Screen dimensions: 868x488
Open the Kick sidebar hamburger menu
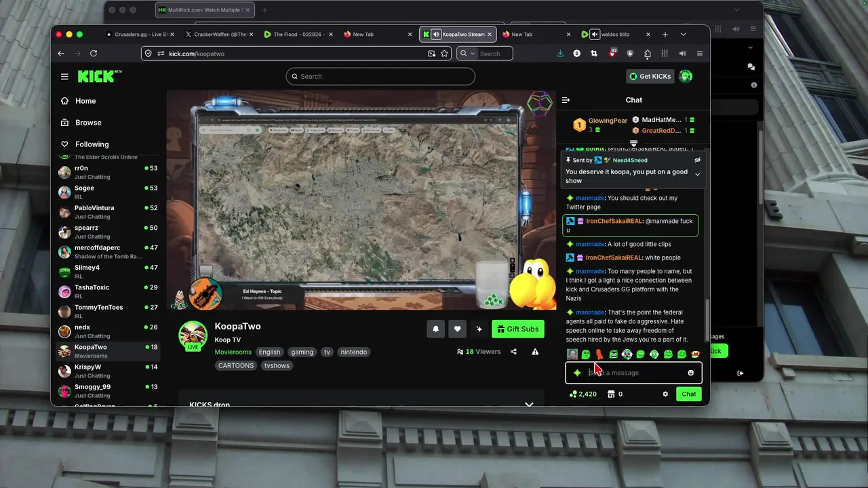tap(64, 77)
